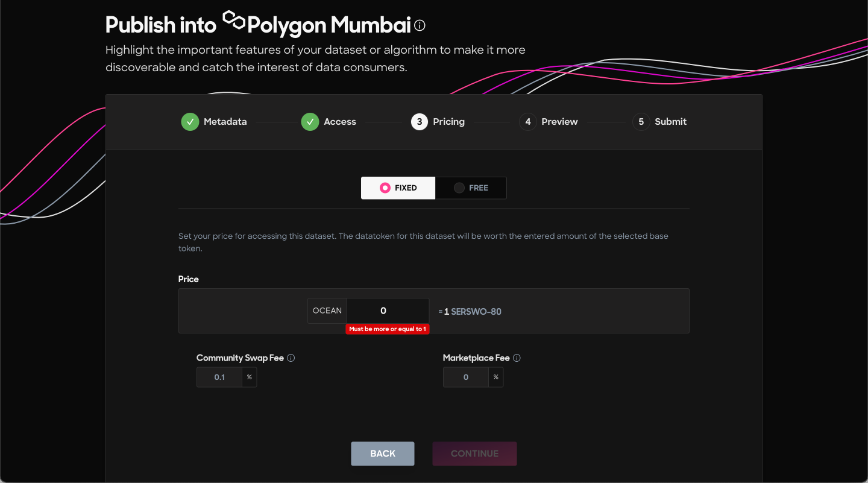Click the Marketplace Fee label

click(x=476, y=358)
